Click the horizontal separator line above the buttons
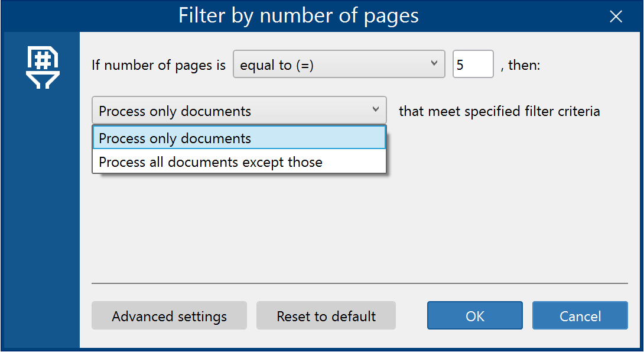Screen dimensions: 644x352 pyautogui.click(x=360, y=283)
